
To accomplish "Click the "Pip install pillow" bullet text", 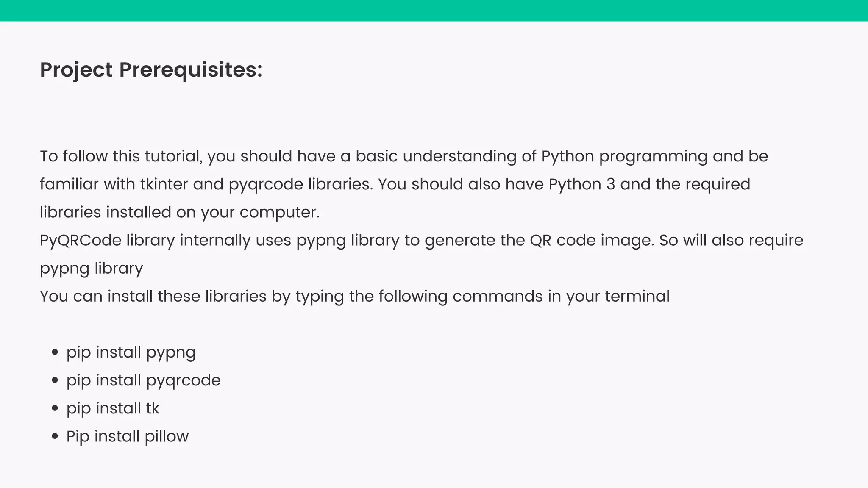I will pos(127,436).
